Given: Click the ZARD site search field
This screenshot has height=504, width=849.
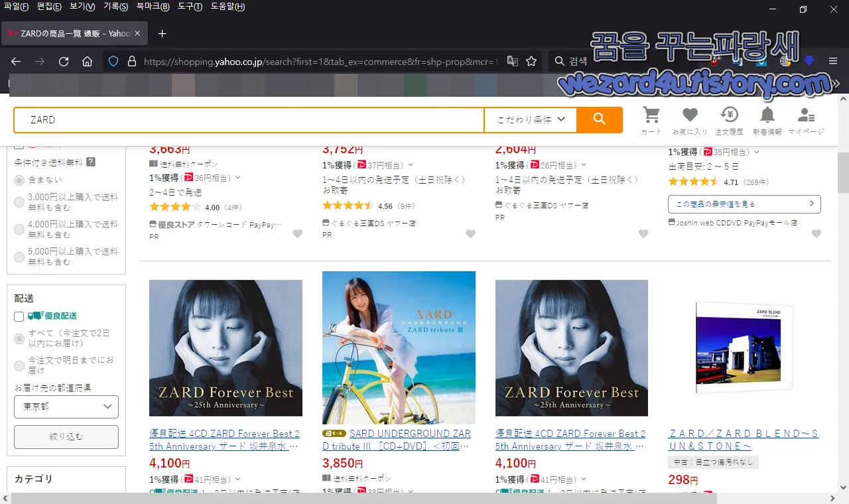Looking at the screenshot, I should (249, 119).
